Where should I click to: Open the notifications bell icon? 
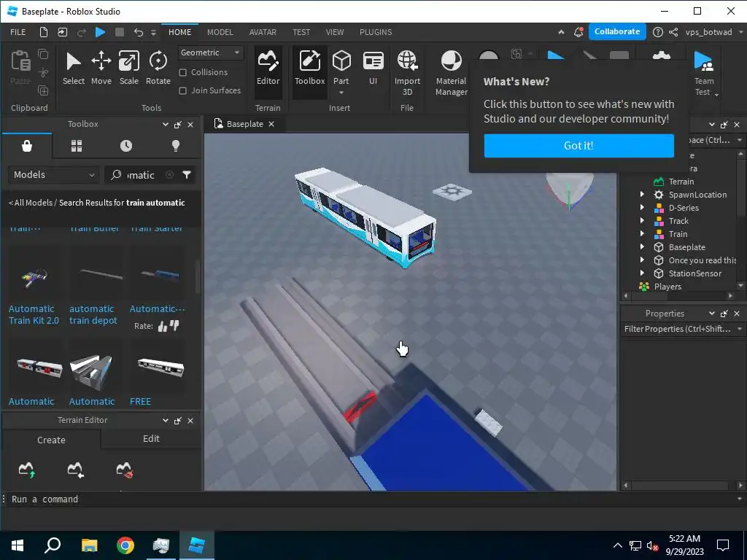578,32
